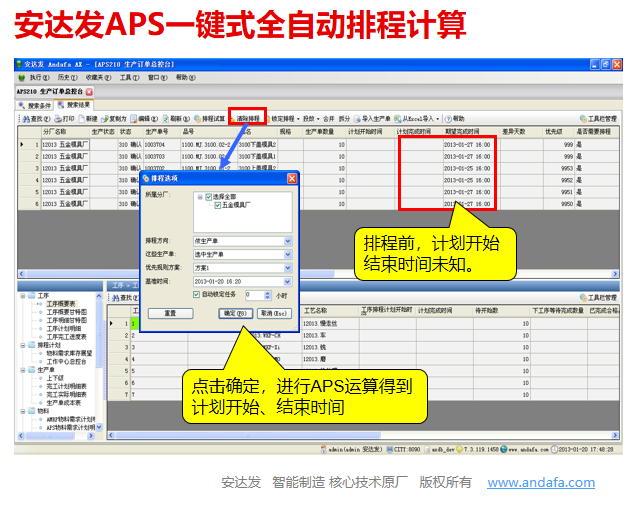Click the 新建 new document icon
The image size is (635, 508).
tap(81, 119)
